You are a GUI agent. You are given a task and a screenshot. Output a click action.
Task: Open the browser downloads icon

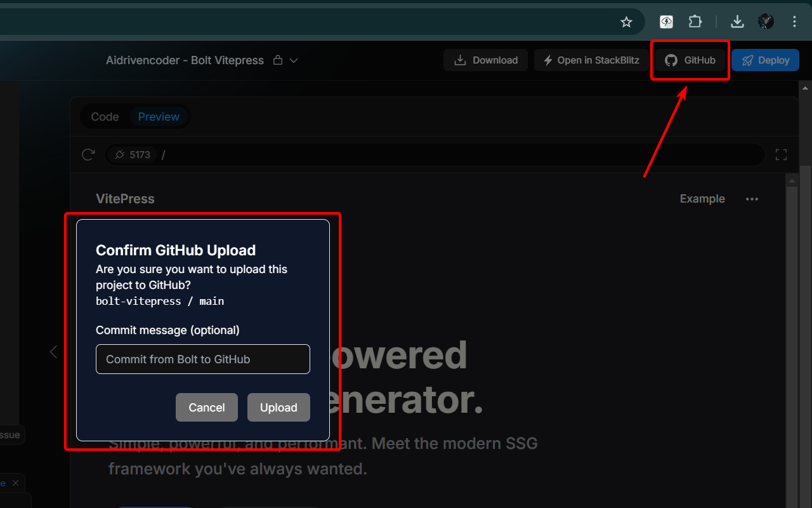tap(737, 22)
